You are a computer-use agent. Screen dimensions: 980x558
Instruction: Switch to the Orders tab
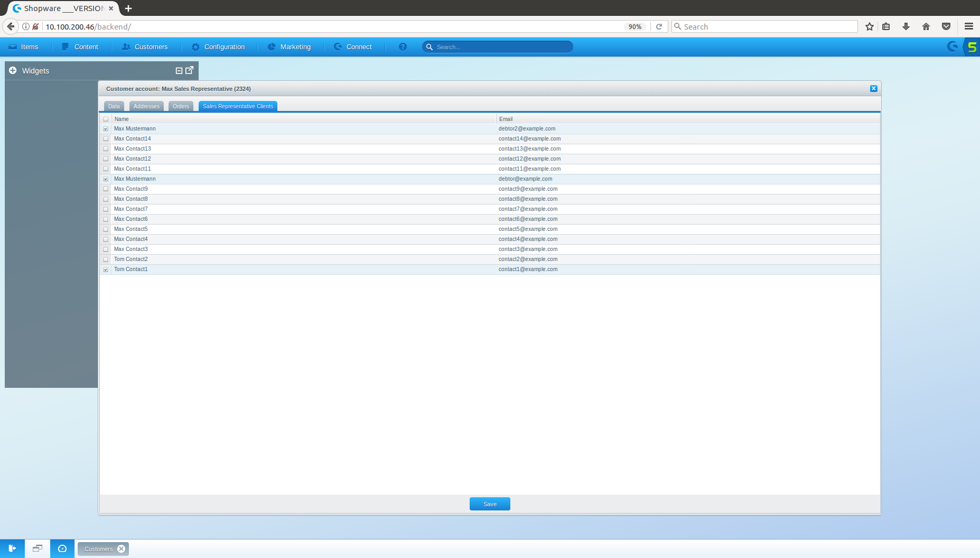[181, 106]
